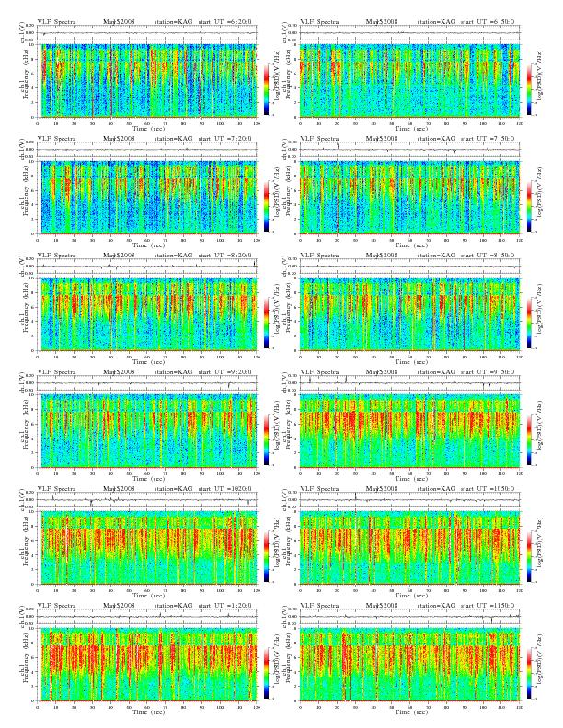Select the spectrogram starting UT 10:50:0
This screenshot has height=728, width=563.
point(409,548)
